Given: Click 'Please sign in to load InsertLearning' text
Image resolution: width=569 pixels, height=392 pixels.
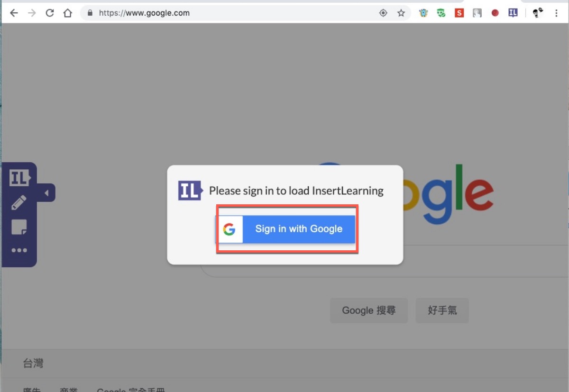Looking at the screenshot, I should [x=296, y=191].
